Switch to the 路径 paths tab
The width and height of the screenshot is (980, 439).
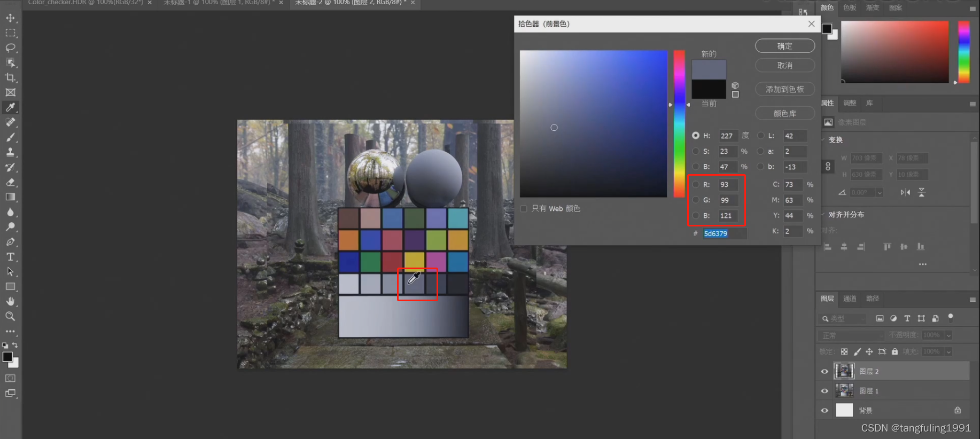click(873, 299)
